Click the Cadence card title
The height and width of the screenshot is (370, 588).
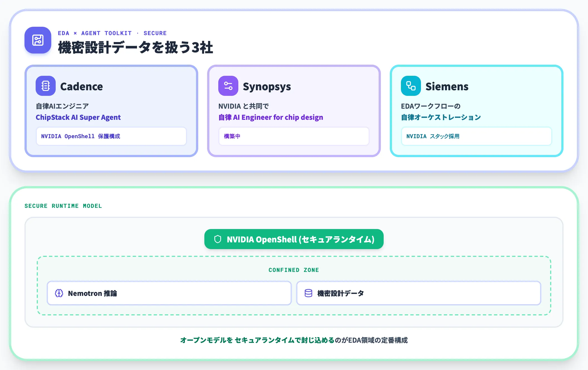pos(82,86)
